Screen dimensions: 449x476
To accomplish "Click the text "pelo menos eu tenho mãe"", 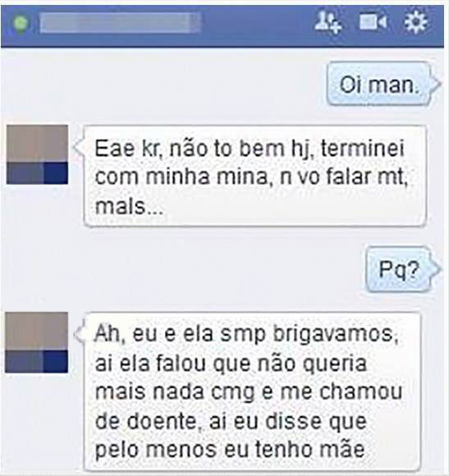I will pyautogui.click(x=230, y=449).
